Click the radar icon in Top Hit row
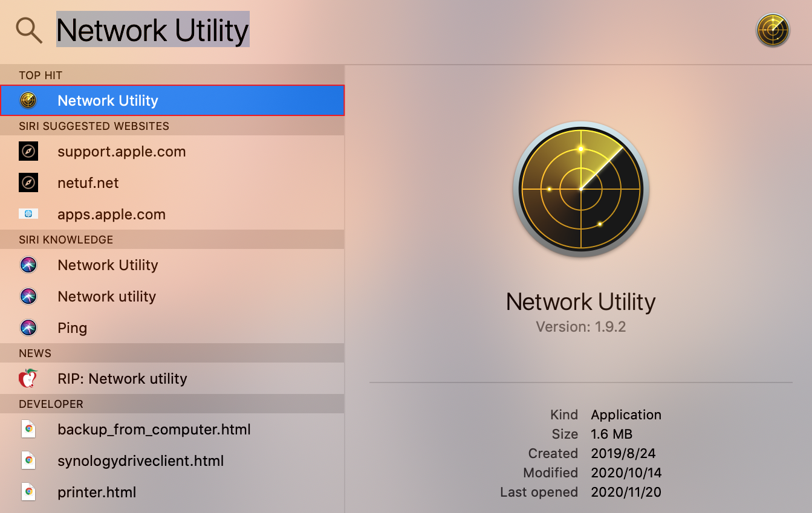Image resolution: width=812 pixels, height=513 pixels. coord(28,100)
